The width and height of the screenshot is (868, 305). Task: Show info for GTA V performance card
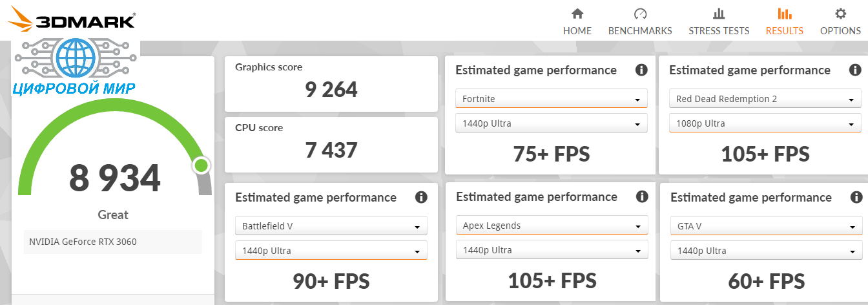[856, 198]
